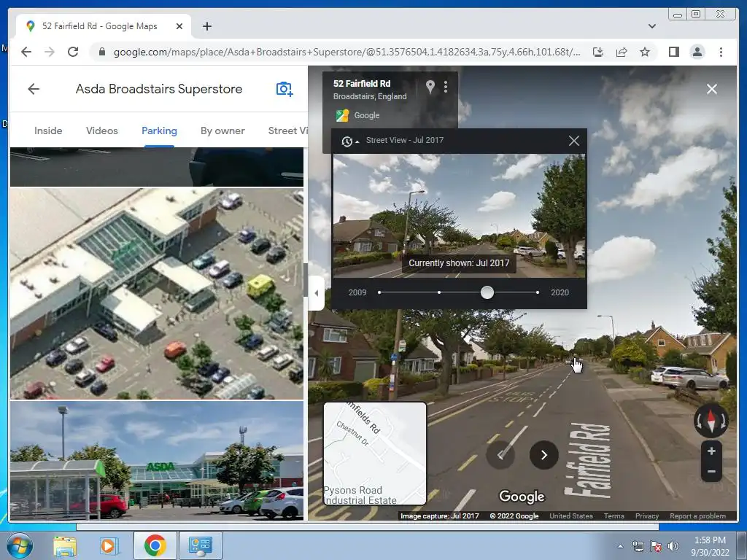The height and width of the screenshot is (560, 747).
Task: Open aerial Asda car park photo
Action: point(157,293)
